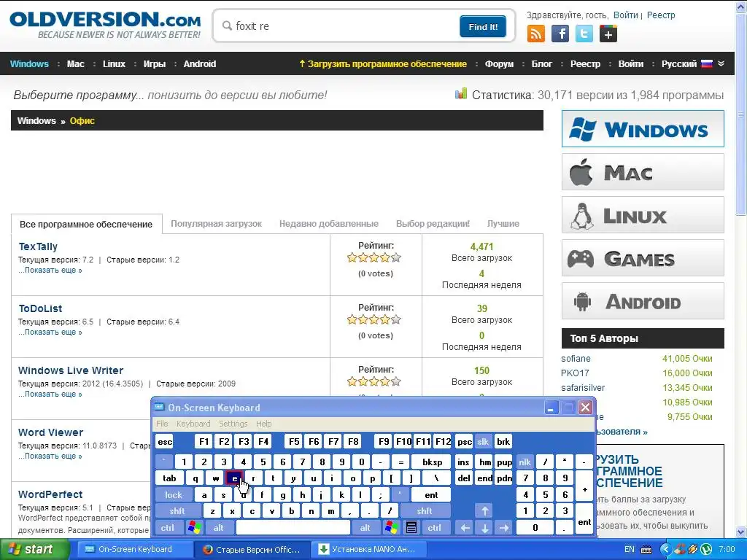Open the Games platform banner
The height and width of the screenshot is (560, 747).
pos(643,258)
